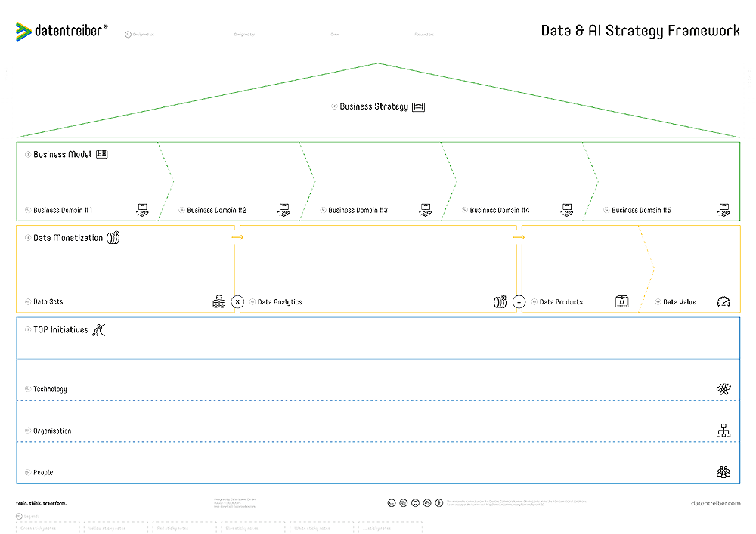Click the Creative Commons CC icon

392,503
